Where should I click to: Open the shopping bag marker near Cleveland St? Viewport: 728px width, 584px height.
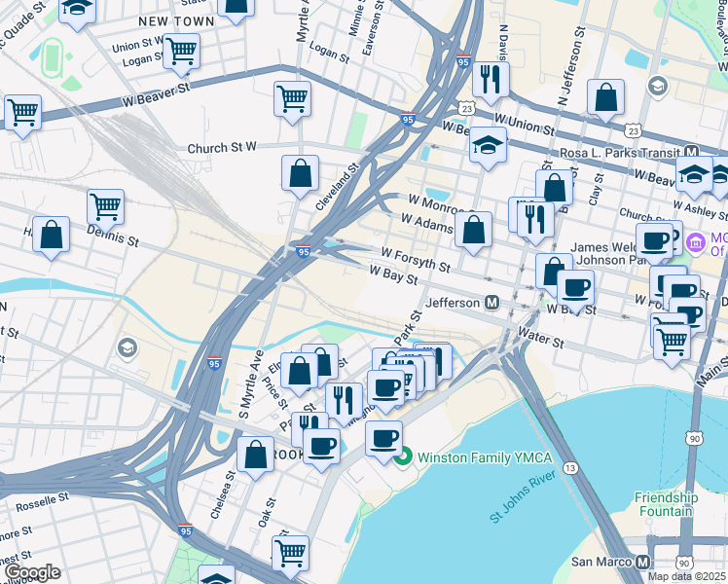(300, 174)
